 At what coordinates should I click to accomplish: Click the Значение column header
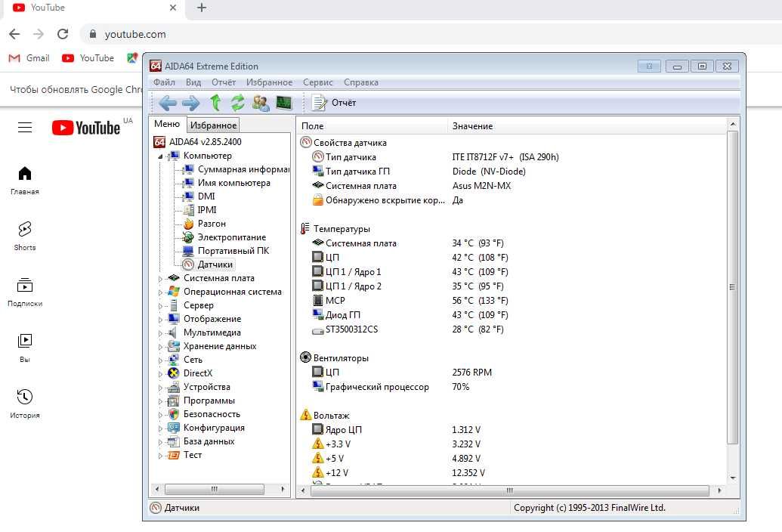[x=587, y=126]
